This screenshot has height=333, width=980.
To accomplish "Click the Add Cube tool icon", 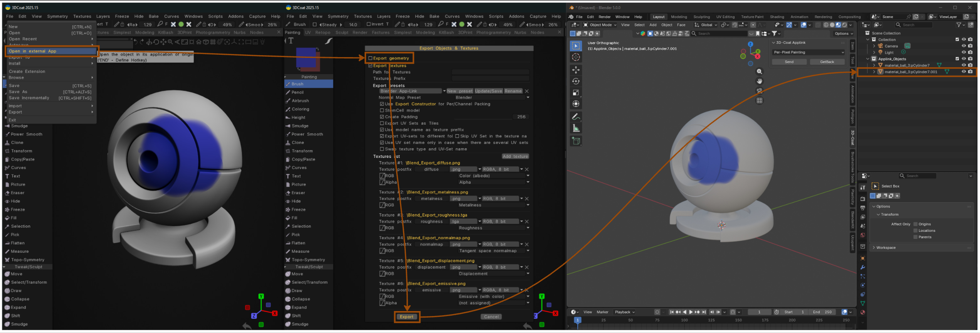I will click(x=576, y=141).
